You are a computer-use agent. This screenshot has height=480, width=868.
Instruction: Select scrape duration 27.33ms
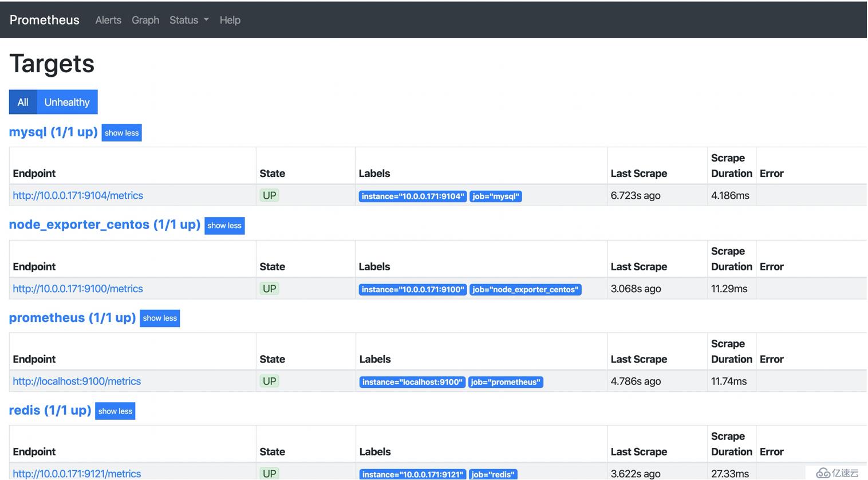[x=730, y=474]
